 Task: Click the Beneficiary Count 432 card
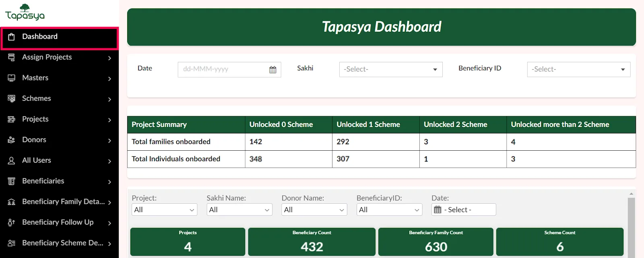(x=312, y=242)
